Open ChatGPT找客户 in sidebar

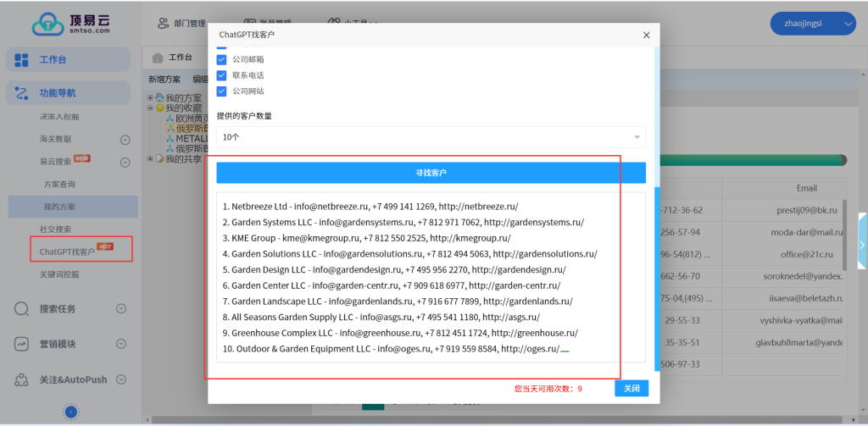point(67,252)
